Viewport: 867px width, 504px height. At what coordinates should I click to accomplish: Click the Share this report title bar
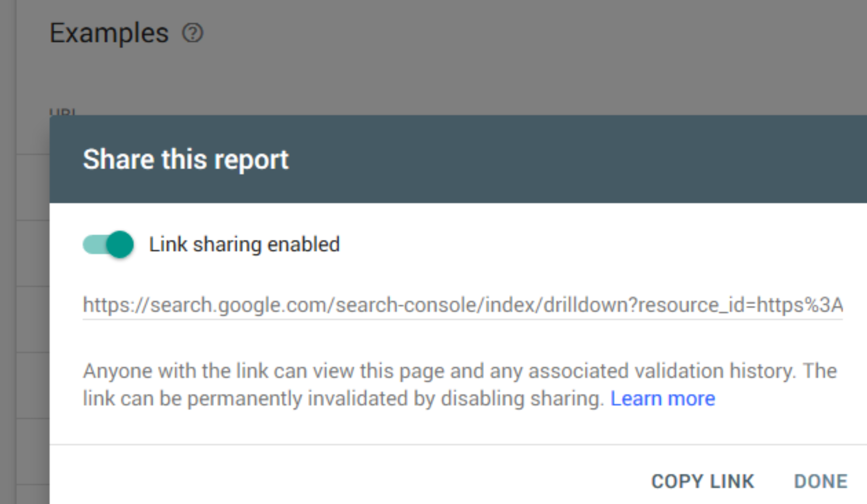click(x=186, y=159)
